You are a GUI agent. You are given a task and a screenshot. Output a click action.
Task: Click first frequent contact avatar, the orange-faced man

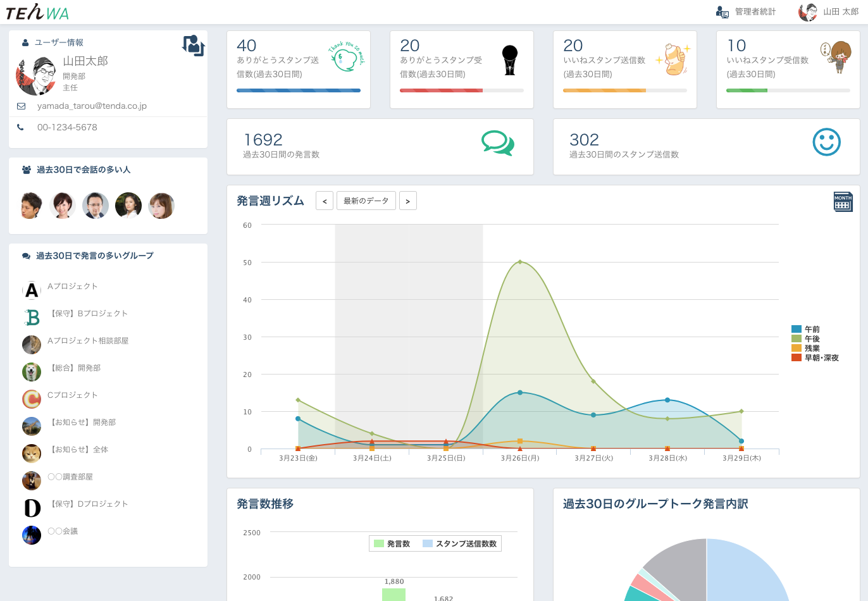point(31,206)
